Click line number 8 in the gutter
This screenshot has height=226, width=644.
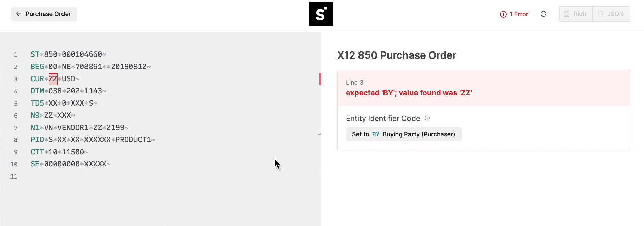[x=16, y=140]
